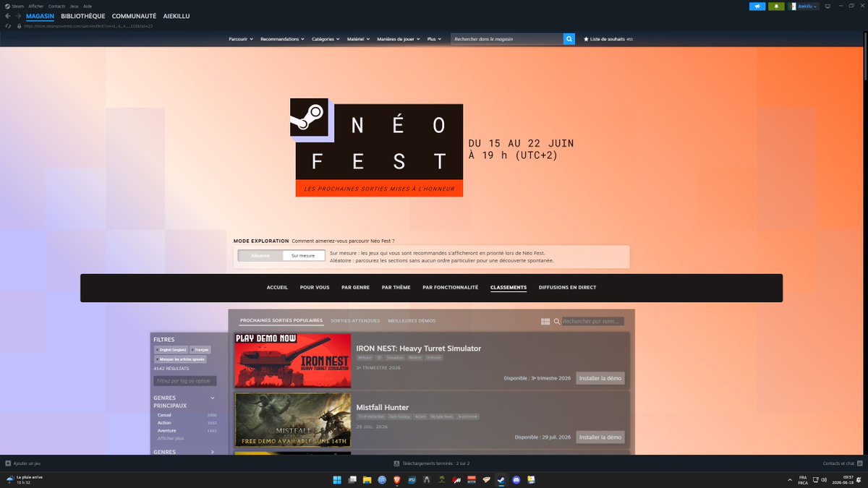Click Afficher plus under genres
The height and width of the screenshot is (488, 868).
pyautogui.click(x=171, y=439)
